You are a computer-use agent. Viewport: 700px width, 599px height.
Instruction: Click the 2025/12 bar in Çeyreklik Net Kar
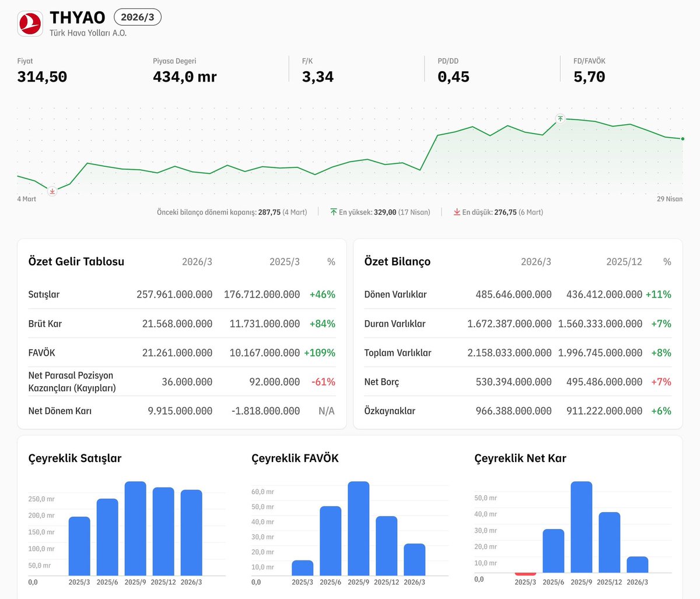coord(610,542)
